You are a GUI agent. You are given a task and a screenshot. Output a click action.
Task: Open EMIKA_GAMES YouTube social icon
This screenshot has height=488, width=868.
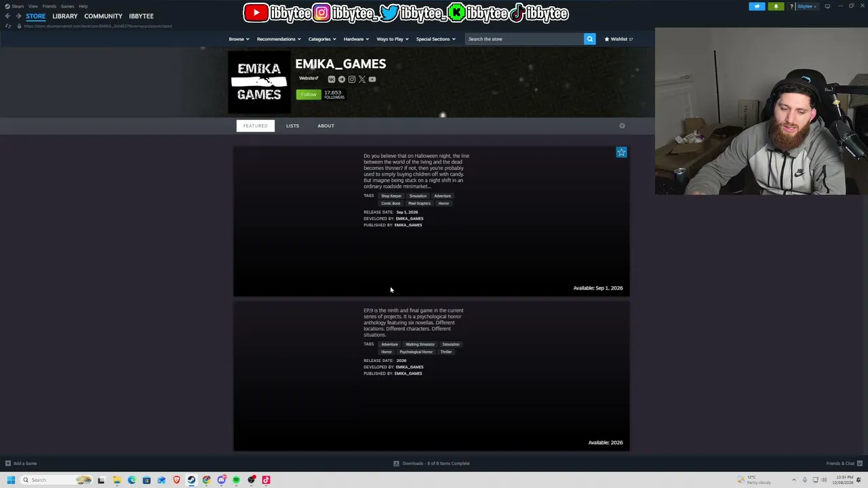coord(372,79)
